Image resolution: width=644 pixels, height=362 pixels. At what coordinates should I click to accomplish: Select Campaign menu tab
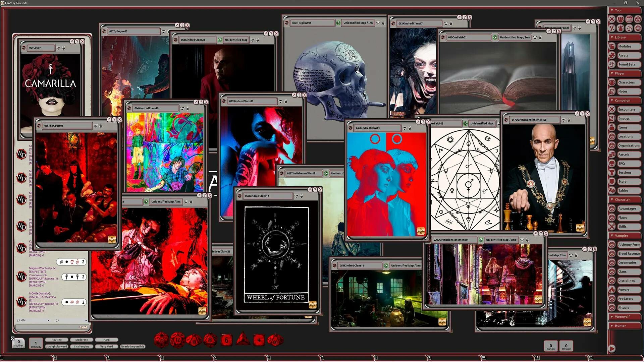point(626,100)
